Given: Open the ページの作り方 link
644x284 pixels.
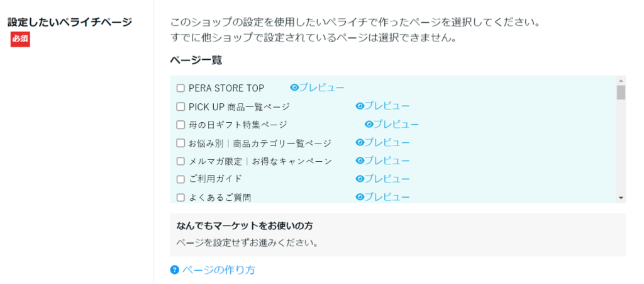Looking at the screenshot, I should click(218, 270).
